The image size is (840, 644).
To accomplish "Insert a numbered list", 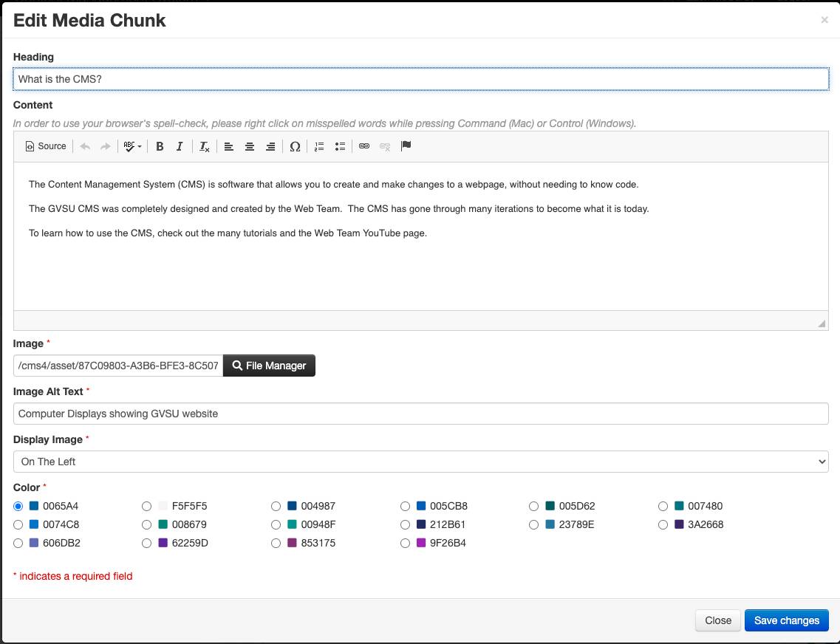I will (x=319, y=146).
